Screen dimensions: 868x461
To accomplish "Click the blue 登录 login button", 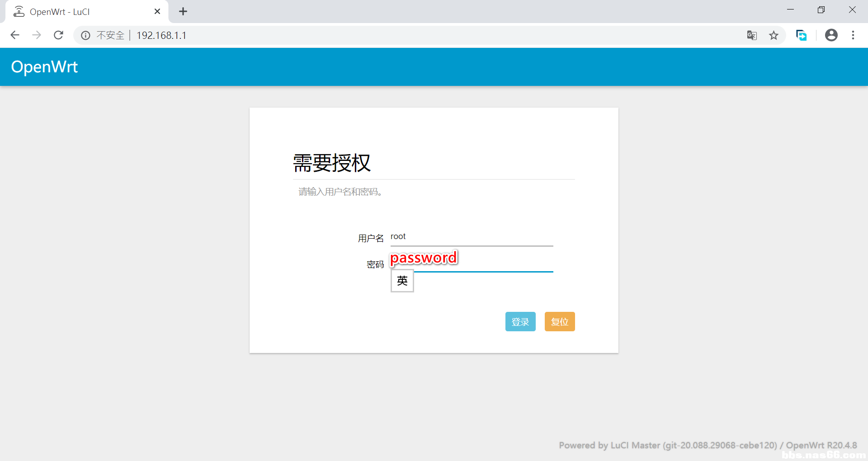I will pos(520,322).
